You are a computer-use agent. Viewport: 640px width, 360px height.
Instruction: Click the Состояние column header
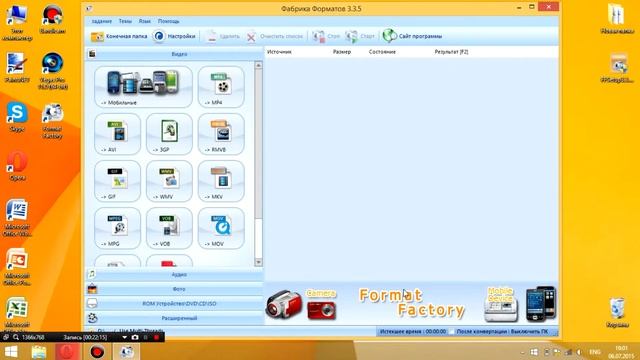coord(382,52)
